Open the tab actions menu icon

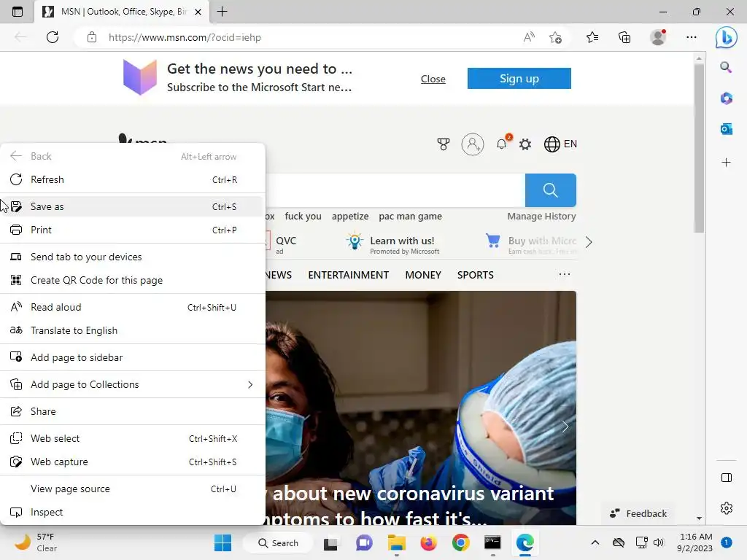[x=18, y=12]
